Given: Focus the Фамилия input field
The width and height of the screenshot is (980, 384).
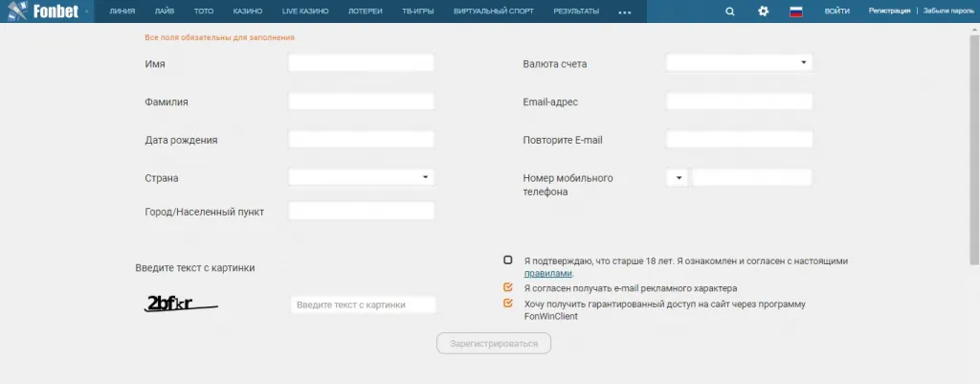Looking at the screenshot, I should pyautogui.click(x=361, y=102).
